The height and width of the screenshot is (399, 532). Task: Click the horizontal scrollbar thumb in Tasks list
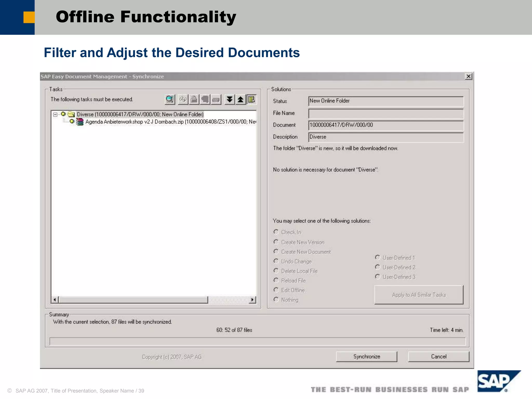tap(133, 300)
